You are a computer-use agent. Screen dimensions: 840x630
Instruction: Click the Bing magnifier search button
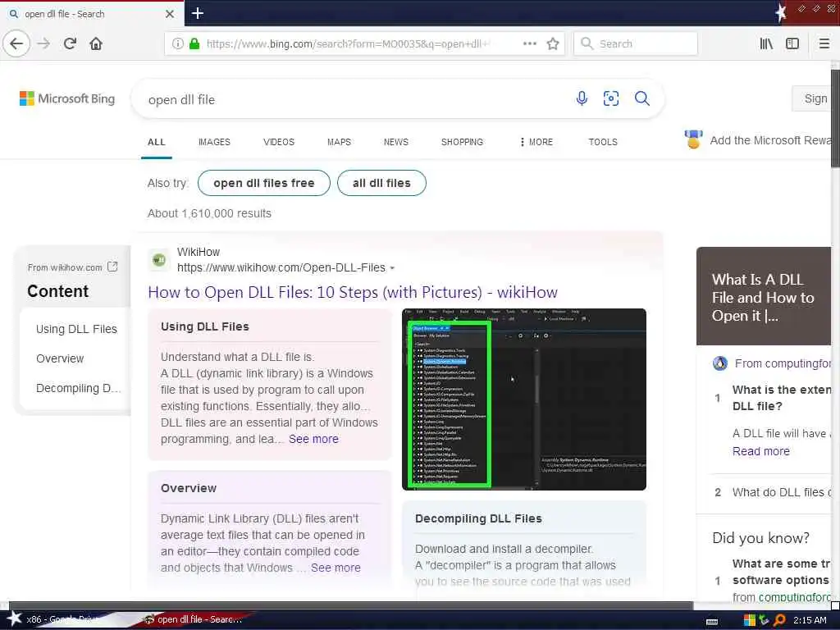[x=641, y=98]
